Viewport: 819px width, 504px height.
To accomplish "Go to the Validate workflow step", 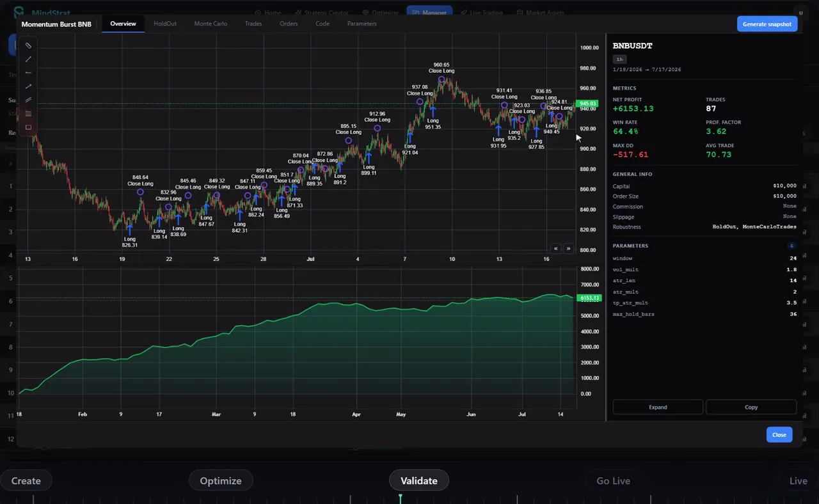I will pyautogui.click(x=419, y=480).
